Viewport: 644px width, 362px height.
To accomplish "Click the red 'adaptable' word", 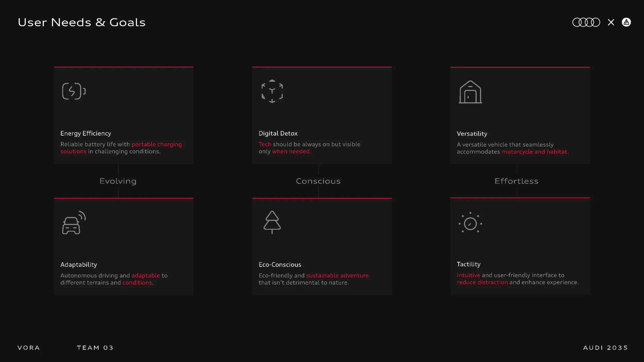I will 146,276.
